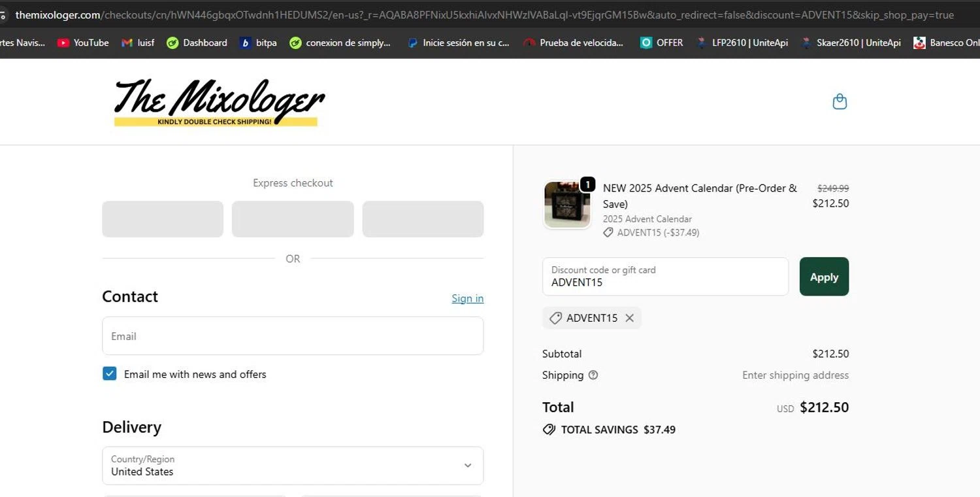Open the OFFER bookmark
This screenshot has width=980, height=497.
pos(662,43)
